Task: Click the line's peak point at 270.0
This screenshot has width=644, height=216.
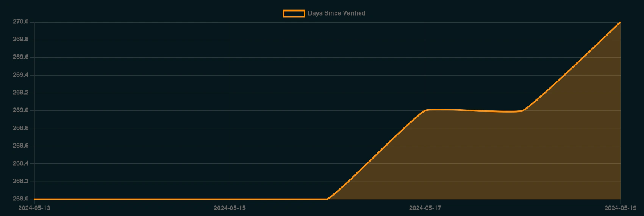Action: (x=620, y=22)
